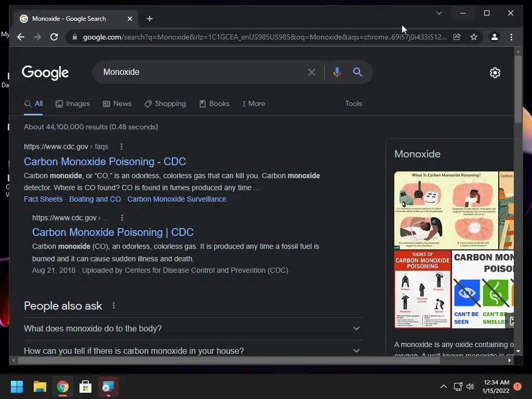532x399 pixels.
Task: Open File Explorer from the taskbar
Action: tap(39, 387)
